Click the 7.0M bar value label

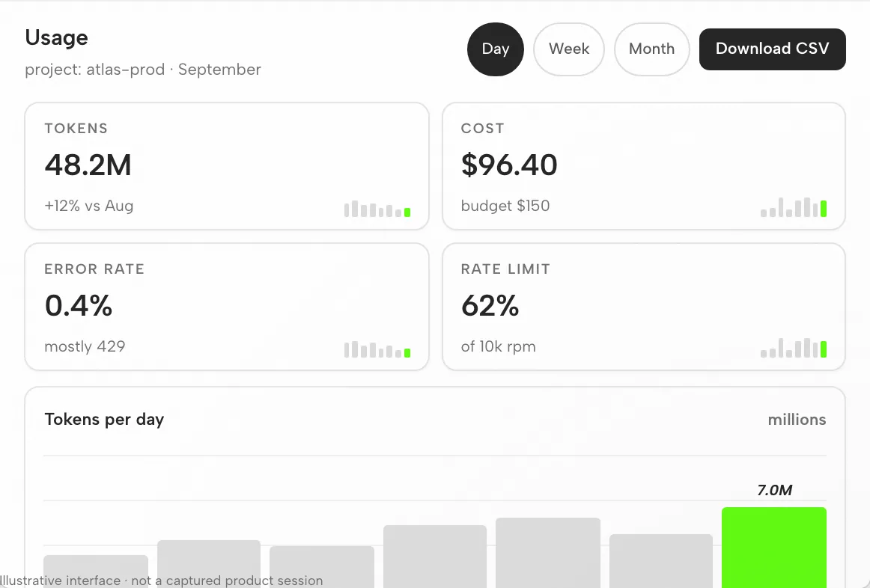pos(775,490)
